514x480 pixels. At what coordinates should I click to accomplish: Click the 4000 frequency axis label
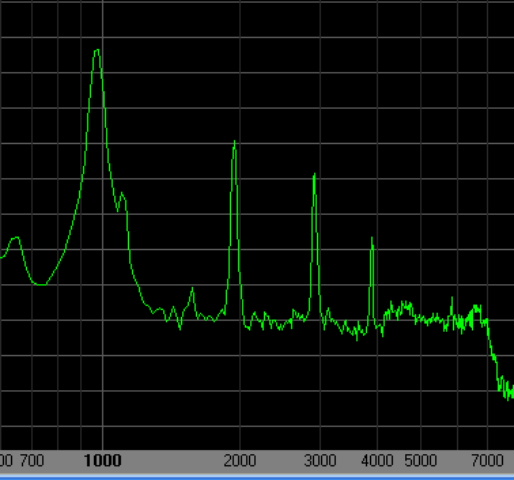pos(377,461)
